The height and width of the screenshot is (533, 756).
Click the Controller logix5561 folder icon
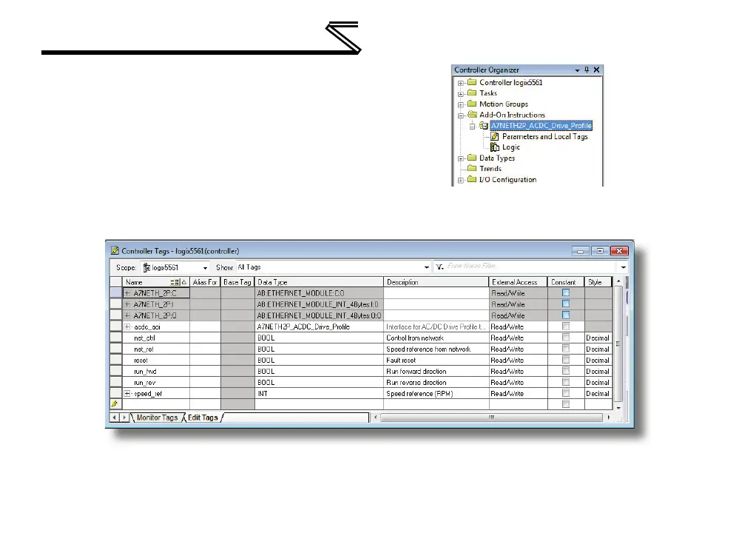(x=472, y=82)
